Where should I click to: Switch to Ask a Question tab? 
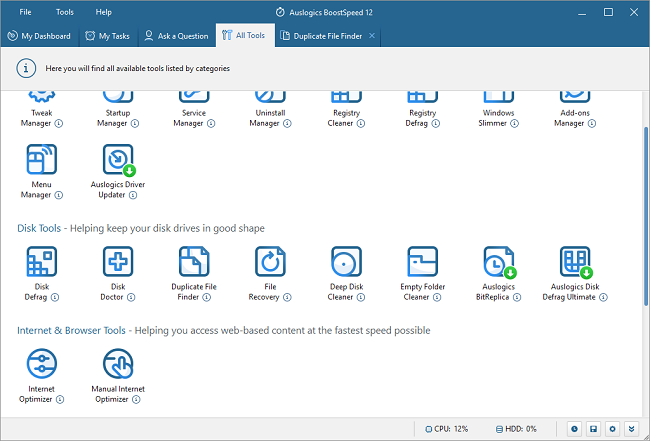tap(177, 36)
